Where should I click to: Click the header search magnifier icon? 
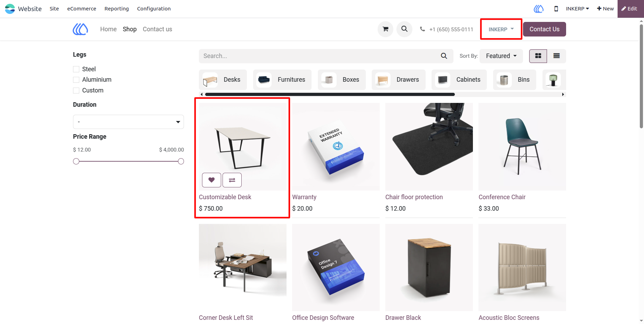[x=404, y=29]
